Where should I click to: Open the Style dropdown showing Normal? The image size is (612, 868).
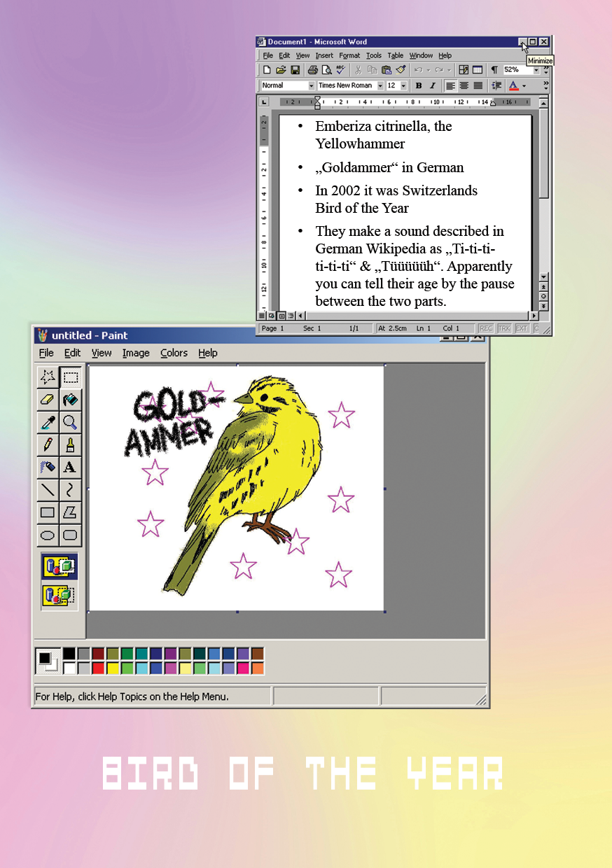312,85
